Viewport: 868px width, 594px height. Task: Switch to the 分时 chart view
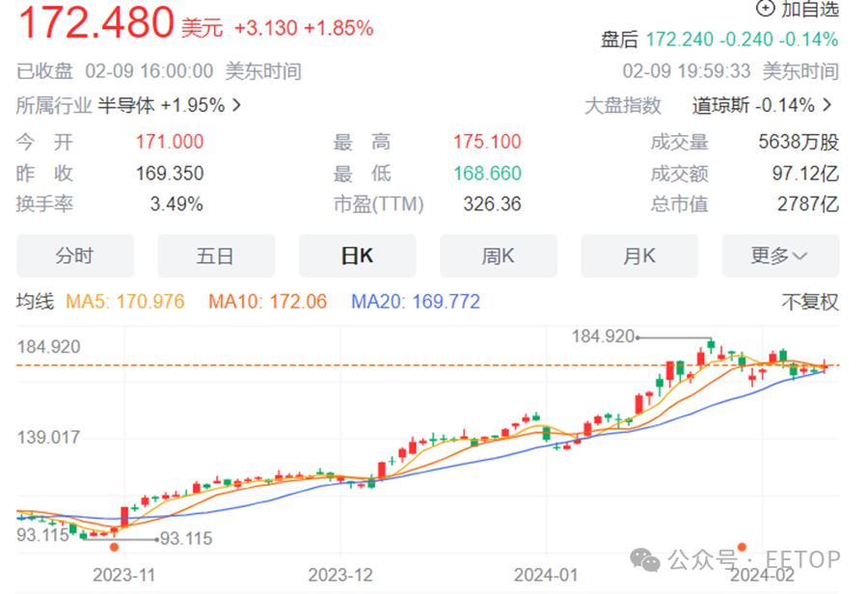coord(74,256)
